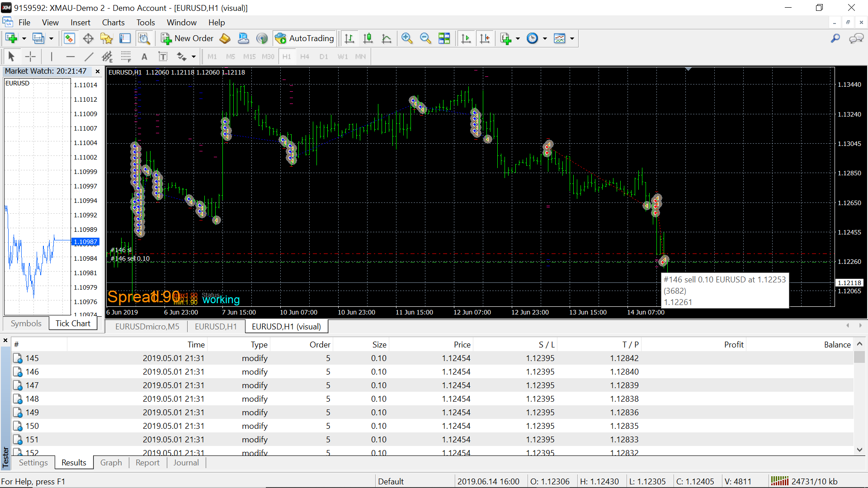Tile windows with the grid icon
Image resolution: width=868 pixels, height=488 pixels.
(444, 38)
